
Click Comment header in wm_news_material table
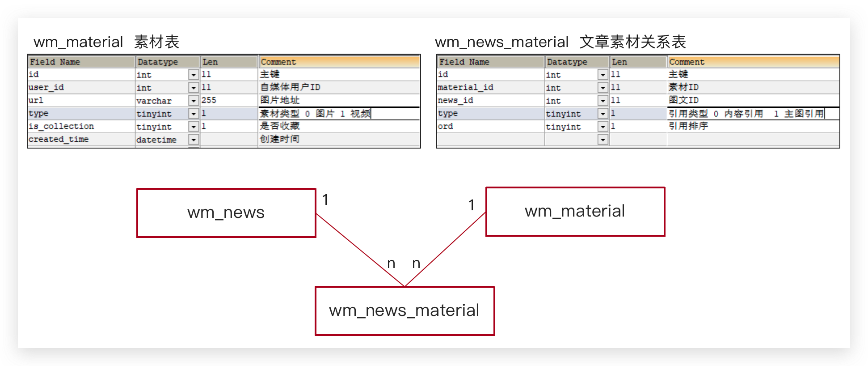753,62
